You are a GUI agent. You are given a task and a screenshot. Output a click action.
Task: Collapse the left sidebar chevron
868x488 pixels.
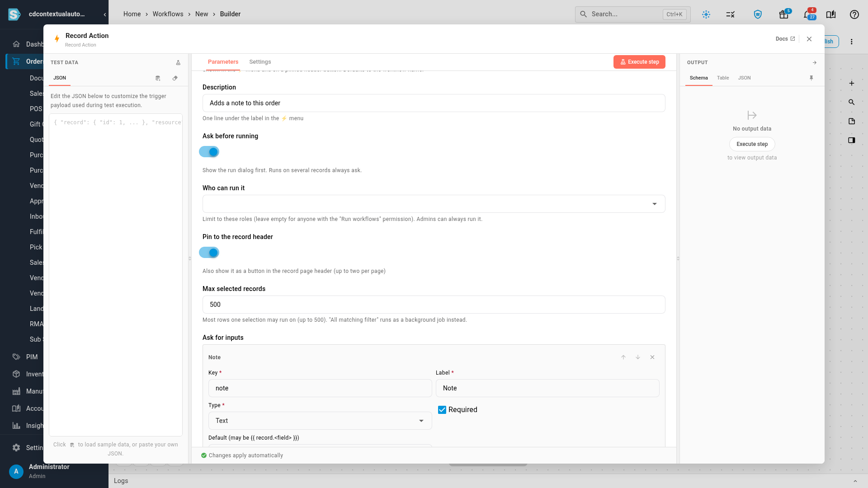[x=105, y=14]
